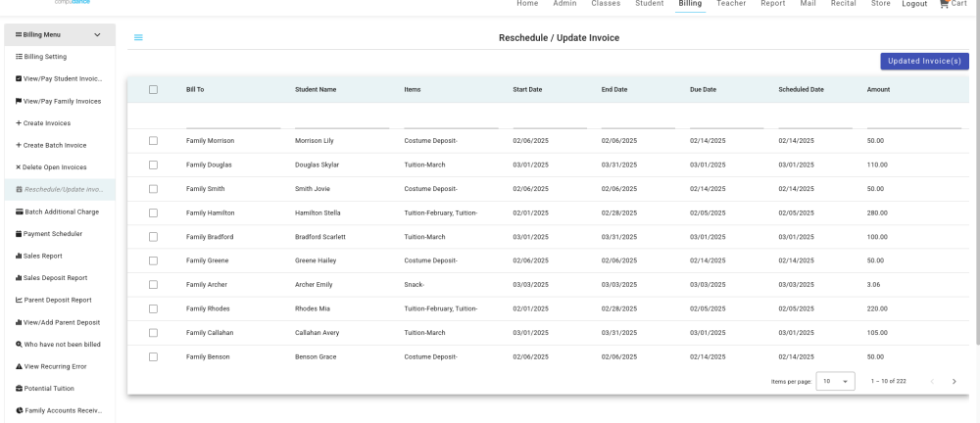Click the Scheduled Date filter field
Screen dimensions: 980x423
tap(815, 120)
